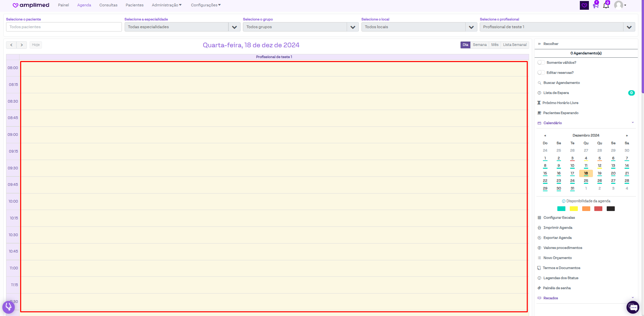Click the Hoje button
The height and width of the screenshot is (316, 644).
pos(36,45)
